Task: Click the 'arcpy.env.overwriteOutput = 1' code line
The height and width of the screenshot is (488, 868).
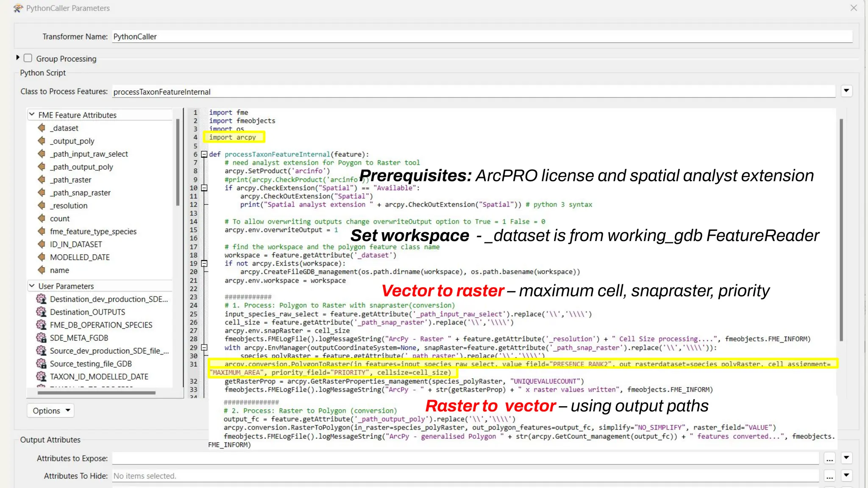Action: coord(281,230)
